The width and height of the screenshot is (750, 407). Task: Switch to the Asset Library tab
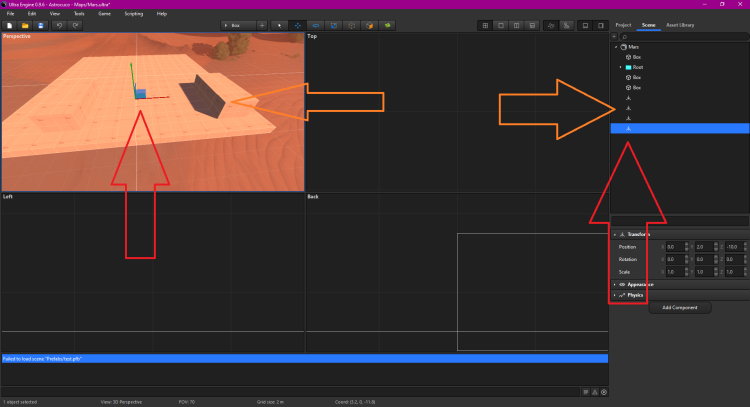tap(680, 24)
